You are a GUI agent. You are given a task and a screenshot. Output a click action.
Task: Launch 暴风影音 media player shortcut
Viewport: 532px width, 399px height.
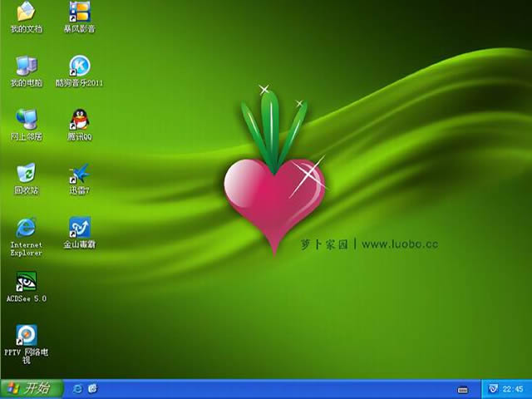(x=79, y=12)
